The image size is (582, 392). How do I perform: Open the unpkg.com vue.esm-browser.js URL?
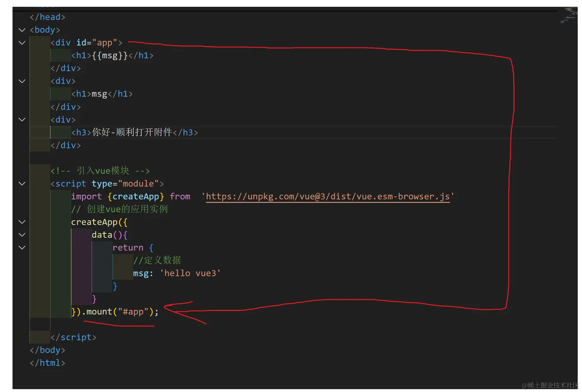[327, 197]
